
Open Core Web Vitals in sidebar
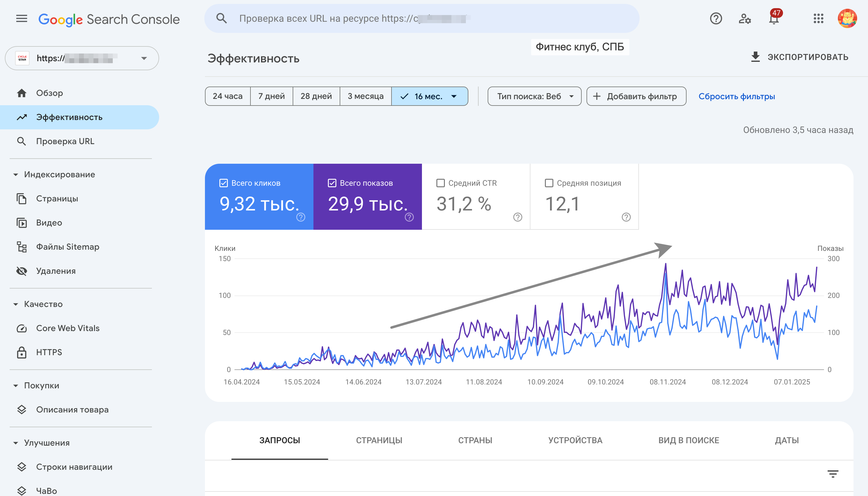[x=68, y=328]
